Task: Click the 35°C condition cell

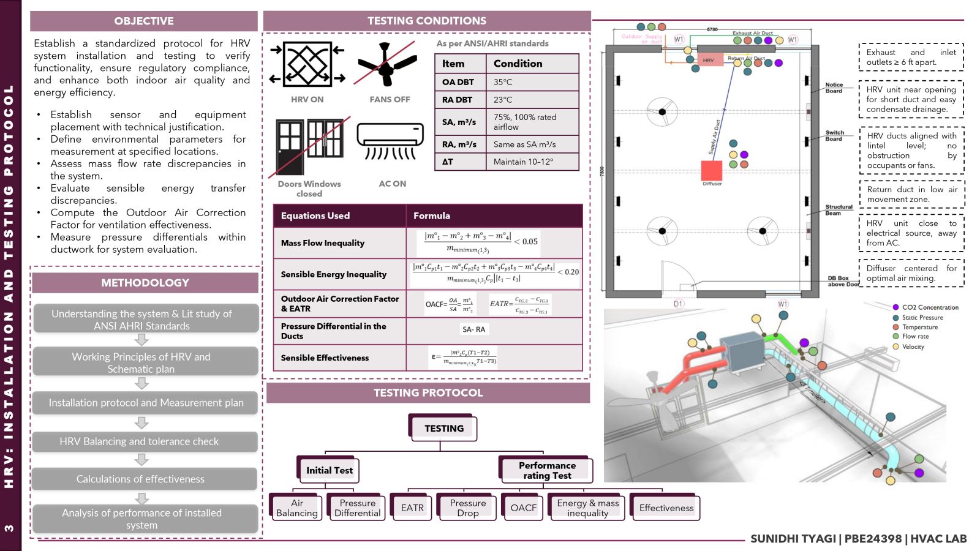Action: (x=532, y=82)
